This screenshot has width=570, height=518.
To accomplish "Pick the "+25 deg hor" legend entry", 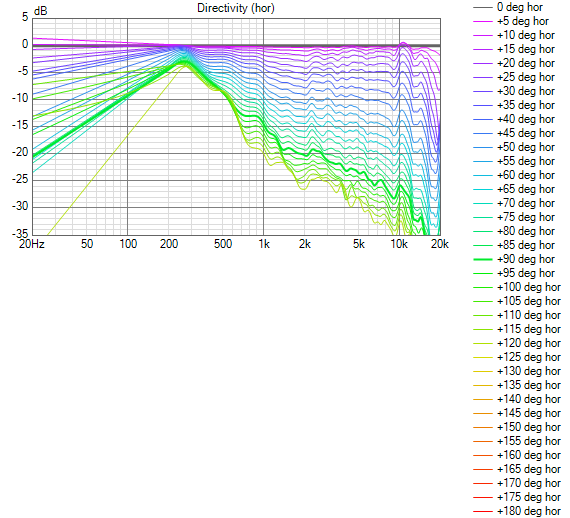I will pos(514,77).
